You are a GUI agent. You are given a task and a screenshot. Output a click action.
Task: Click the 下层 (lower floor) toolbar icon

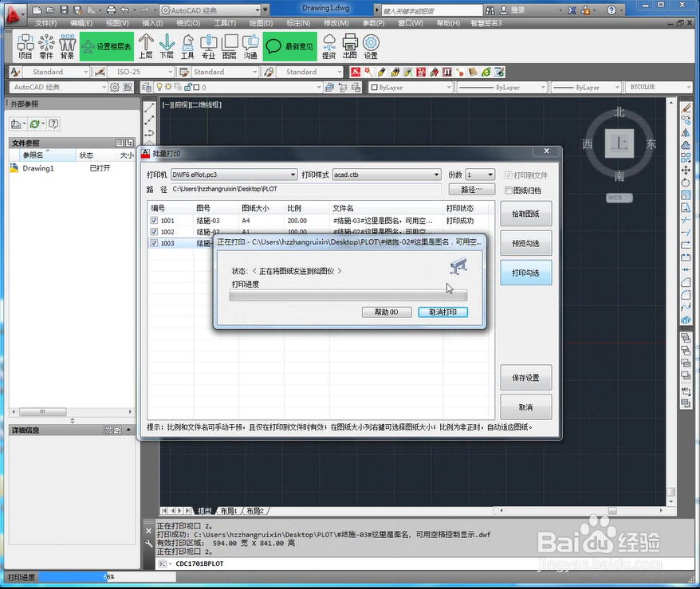point(168,48)
